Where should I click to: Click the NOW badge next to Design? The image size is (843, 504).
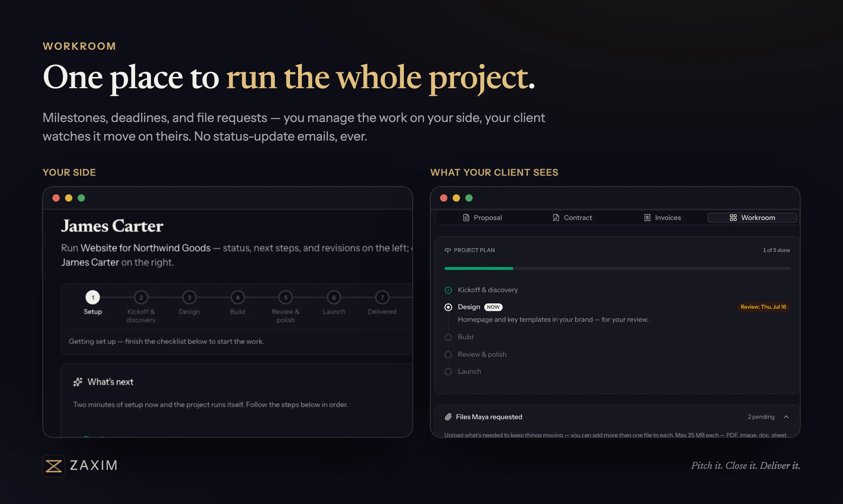(x=493, y=307)
